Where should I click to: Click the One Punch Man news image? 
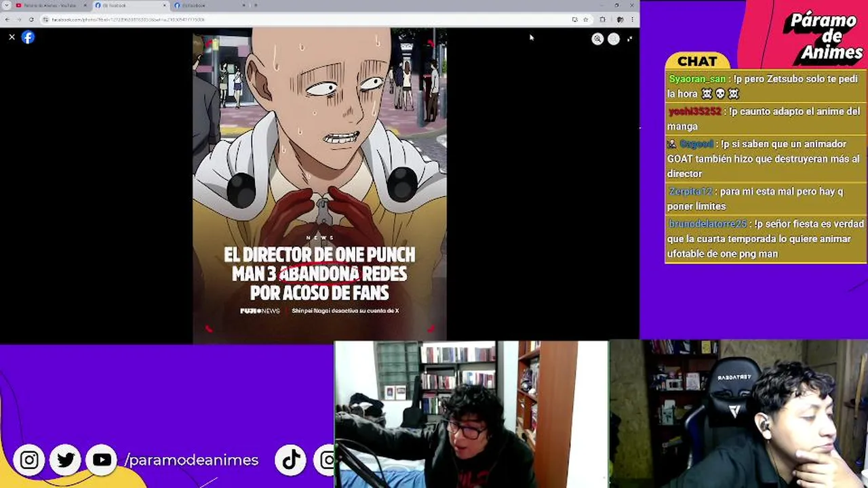coord(319,185)
